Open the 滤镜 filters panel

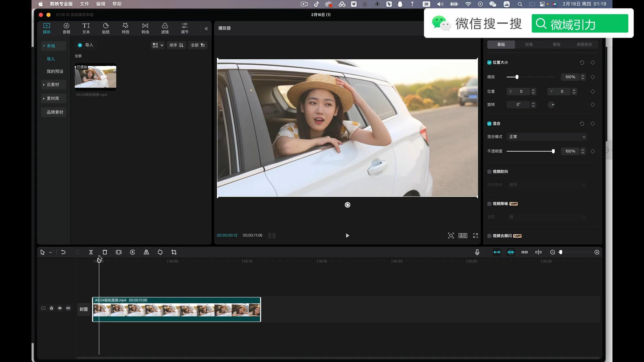165,28
